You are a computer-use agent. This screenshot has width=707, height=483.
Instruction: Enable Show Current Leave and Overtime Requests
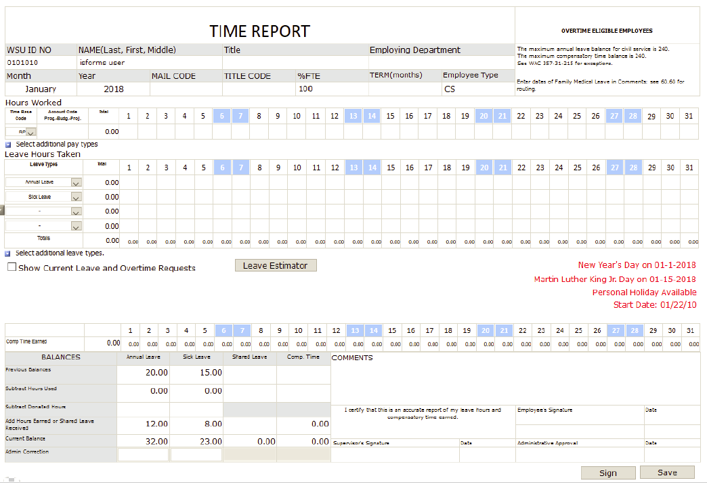click(12, 268)
